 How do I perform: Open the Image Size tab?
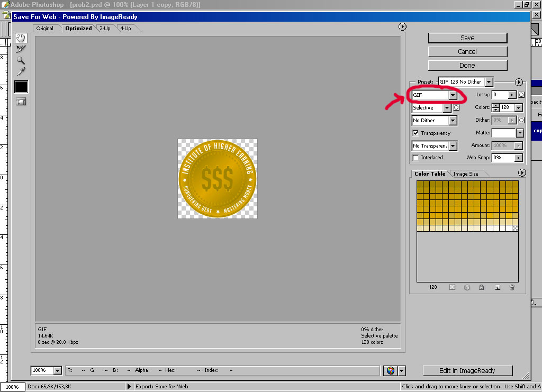pyautogui.click(x=466, y=174)
